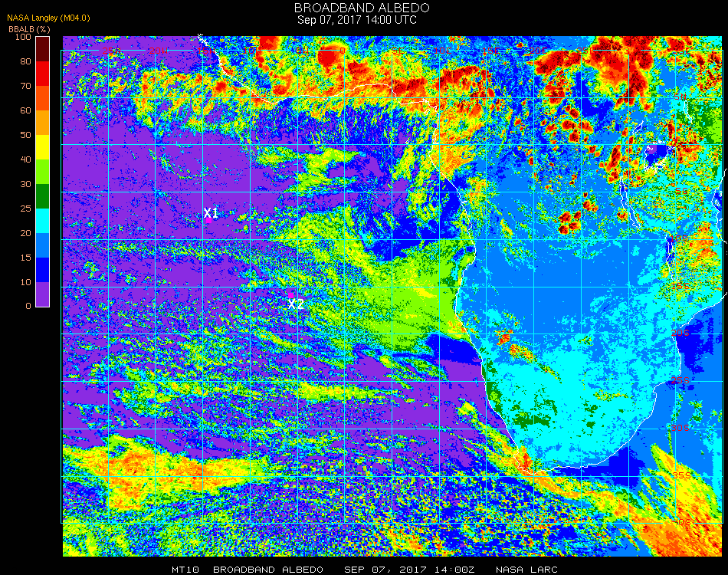Pick the light blue 15-20 colorbar segment

(42, 245)
